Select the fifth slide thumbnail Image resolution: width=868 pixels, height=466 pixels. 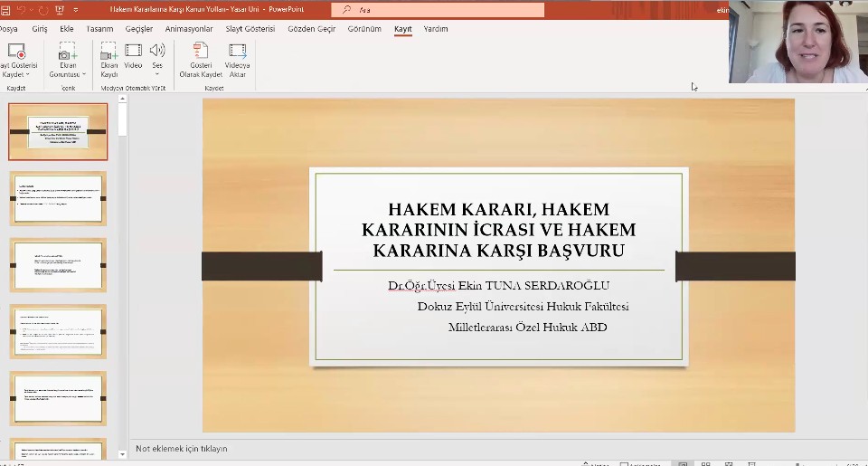[x=58, y=398]
